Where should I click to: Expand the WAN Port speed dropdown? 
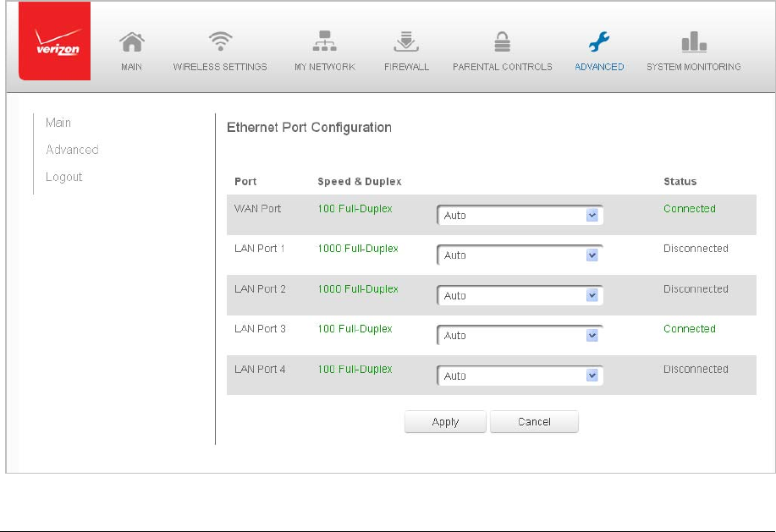[x=520, y=215]
